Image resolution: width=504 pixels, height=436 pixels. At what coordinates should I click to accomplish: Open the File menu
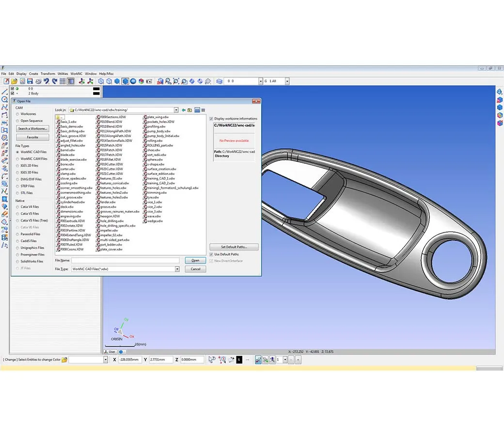pos(3,74)
